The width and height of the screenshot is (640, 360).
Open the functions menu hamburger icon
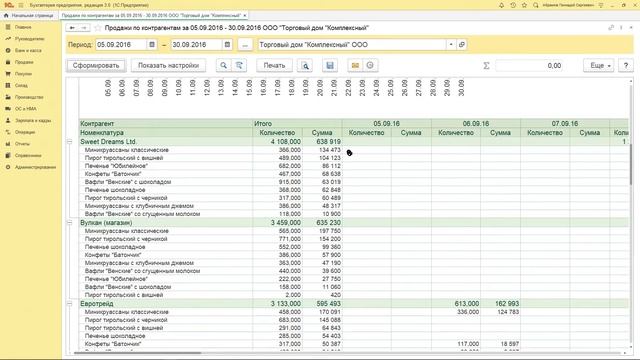[21, 5]
